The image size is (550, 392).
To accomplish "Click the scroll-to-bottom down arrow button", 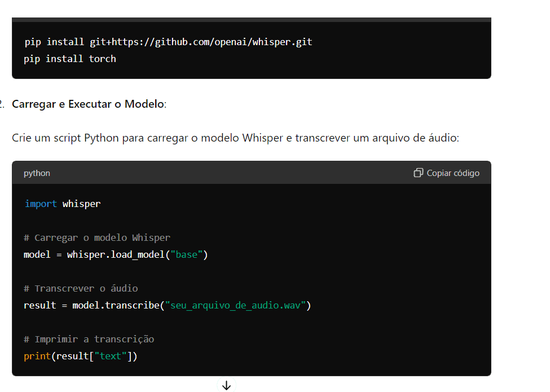I will pyautogui.click(x=227, y=385).
